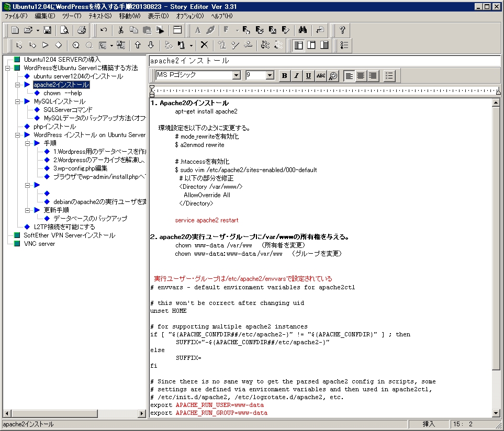Image resolution: width=504 pixels, height=431 pixels.
Task: Click the Open file folder icon
Action: 28,30
